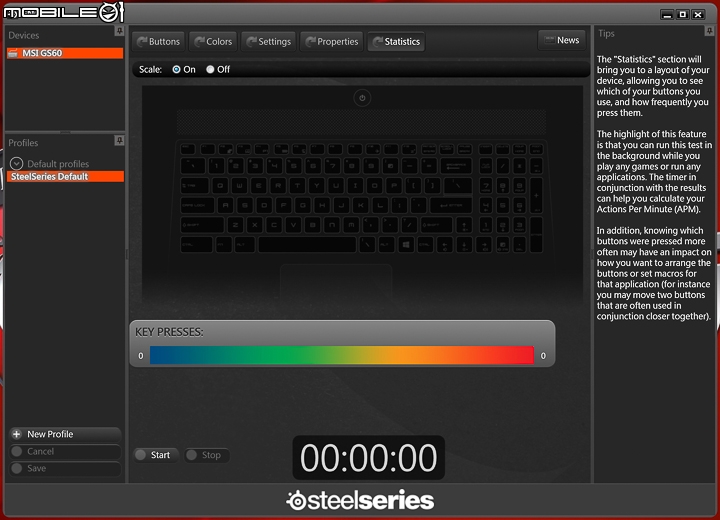
Task: Click the Save button
Action: click(x=65, y=469)
